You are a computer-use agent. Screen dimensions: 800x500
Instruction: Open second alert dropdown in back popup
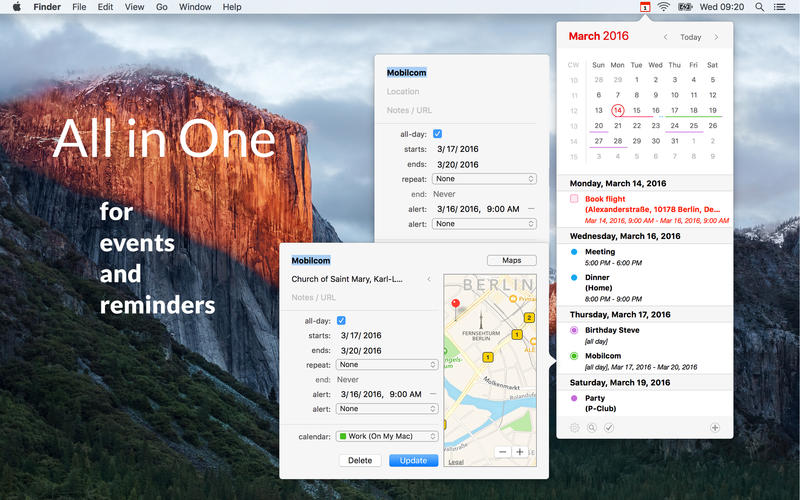coord(484,223)
